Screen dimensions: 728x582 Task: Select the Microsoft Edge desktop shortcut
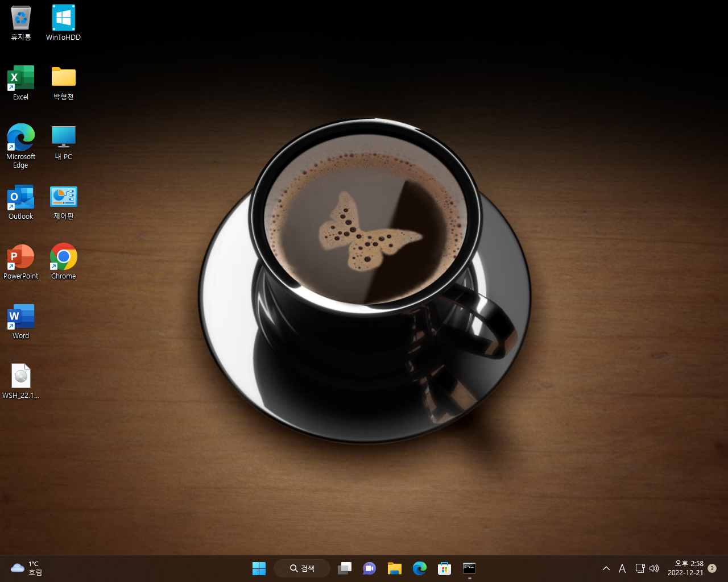tap(21, 147)
